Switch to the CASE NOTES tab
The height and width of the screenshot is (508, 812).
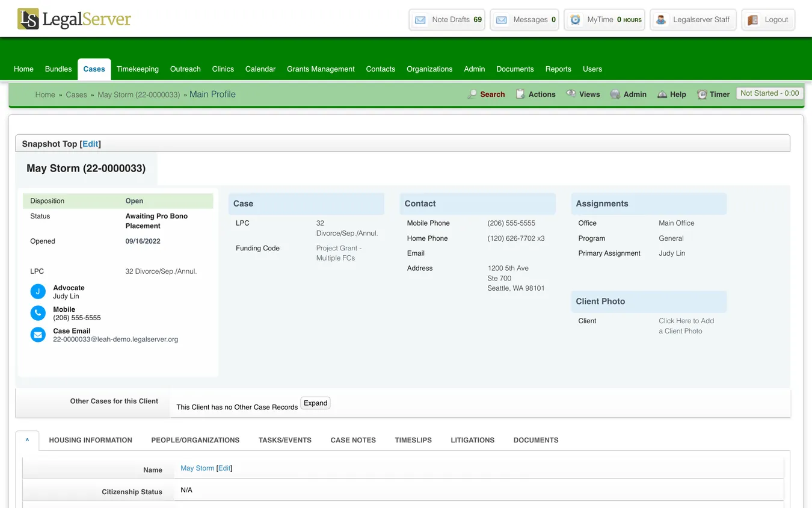[x=353, y=440]
